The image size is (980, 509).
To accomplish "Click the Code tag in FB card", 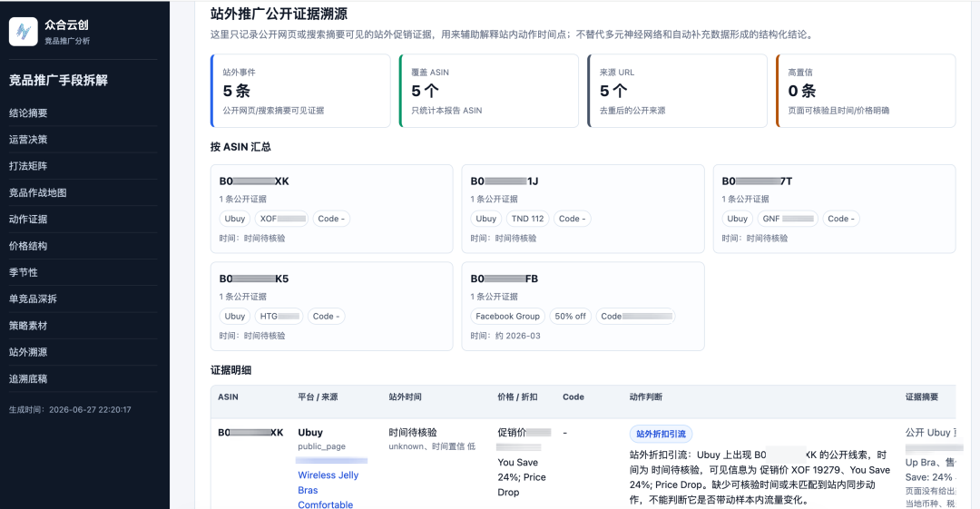I will (635, 317).
